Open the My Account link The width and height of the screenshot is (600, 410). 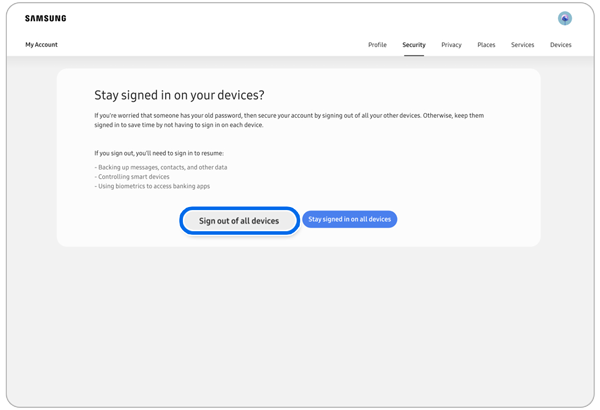pyautogui.click(x=41, y=45)
